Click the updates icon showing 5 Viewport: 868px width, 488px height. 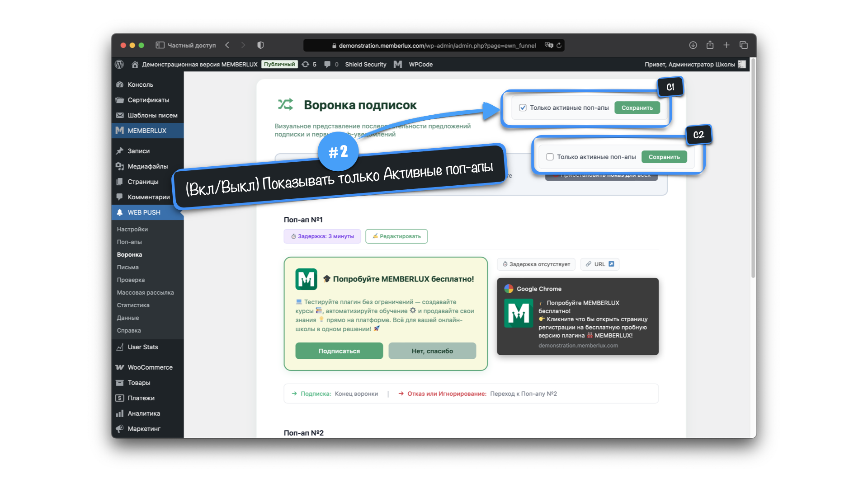click(306, 64)
